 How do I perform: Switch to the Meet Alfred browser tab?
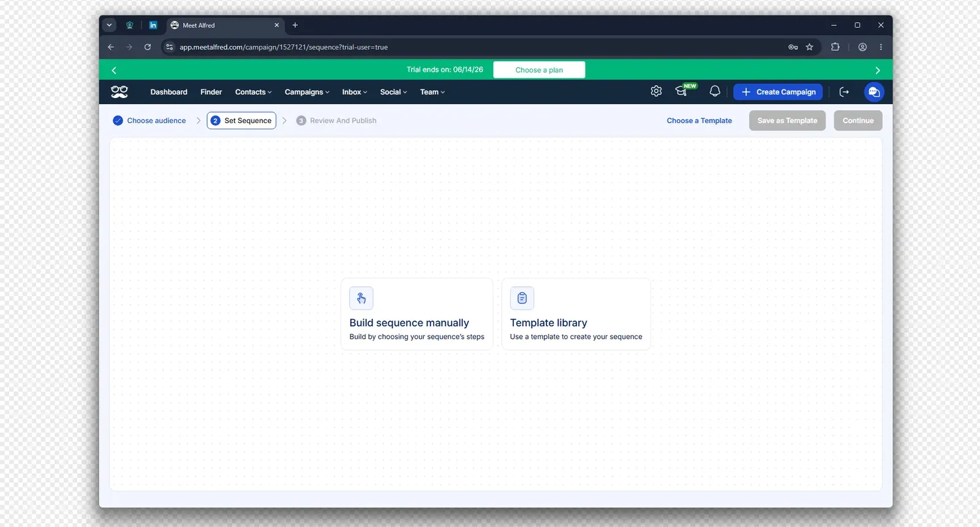(x=224, y=25)
